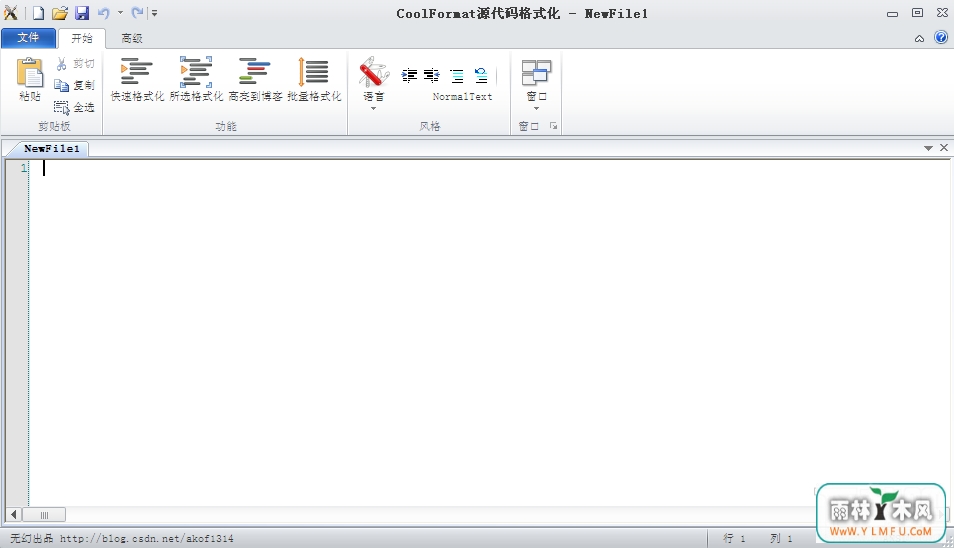Click the increase indent icon
The width and height of the screenshot is (954, 548).
[409, 75]
